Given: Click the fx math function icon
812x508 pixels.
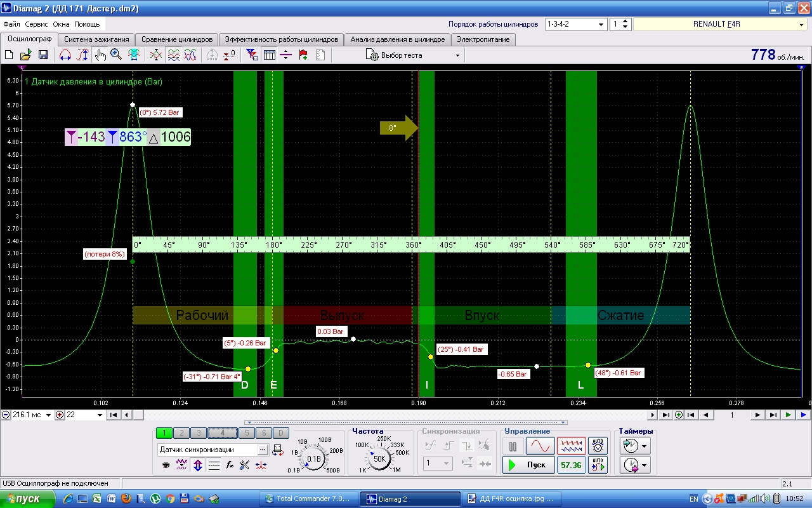Looking at the screenshot, I should tap(230, 465).
